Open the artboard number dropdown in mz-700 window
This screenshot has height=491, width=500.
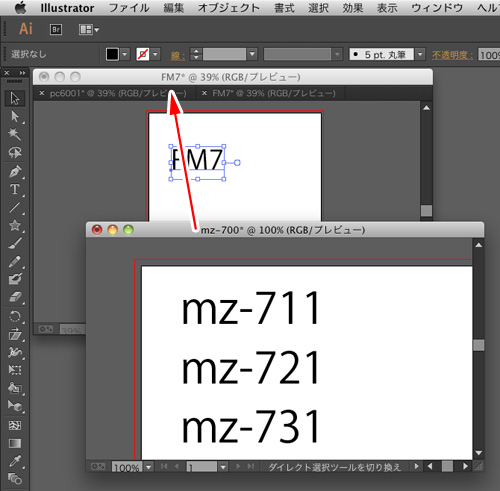(223, 467)
